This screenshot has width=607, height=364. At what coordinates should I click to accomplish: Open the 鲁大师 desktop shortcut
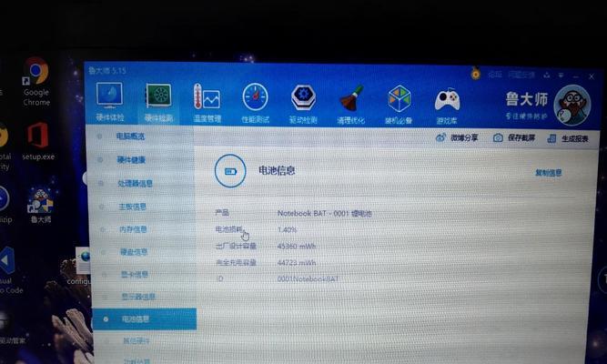40,206
